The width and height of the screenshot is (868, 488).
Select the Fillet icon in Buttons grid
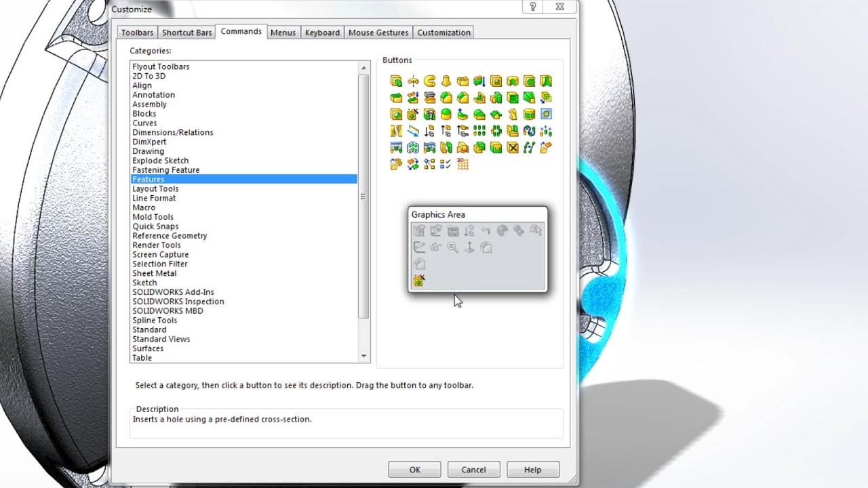coord(446,98)
